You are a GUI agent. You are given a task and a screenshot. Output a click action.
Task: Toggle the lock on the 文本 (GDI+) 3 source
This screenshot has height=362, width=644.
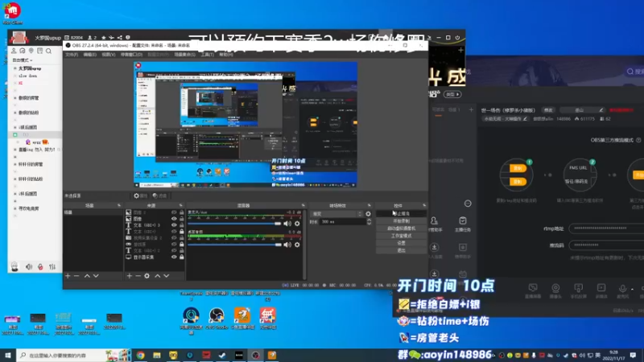click(182, 225)
